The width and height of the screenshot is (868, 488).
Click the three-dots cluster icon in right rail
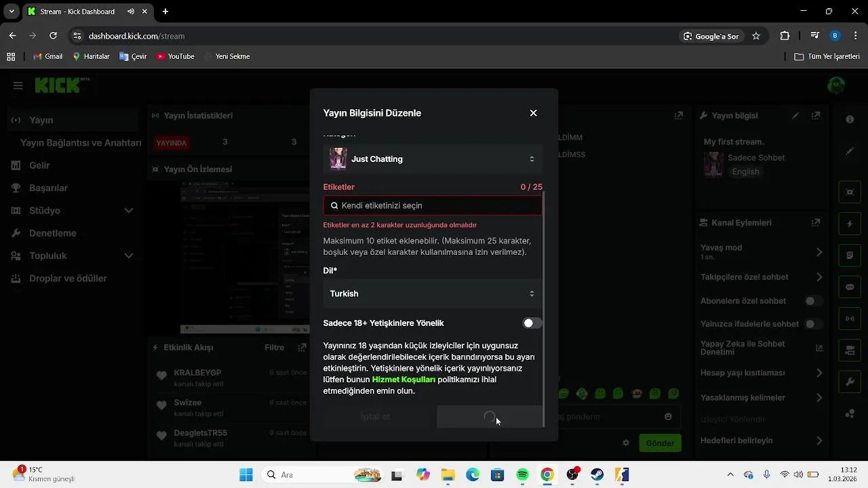pyautogui.click(x=850, y=413)
